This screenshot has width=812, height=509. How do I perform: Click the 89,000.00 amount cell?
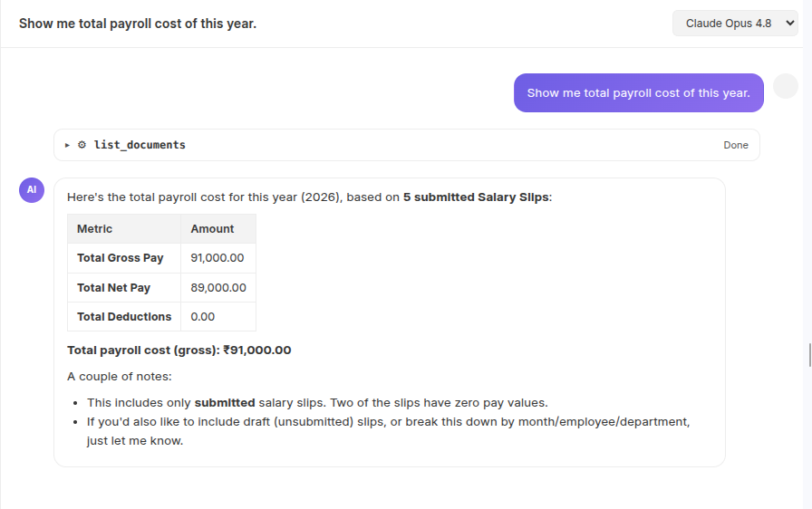218,288
